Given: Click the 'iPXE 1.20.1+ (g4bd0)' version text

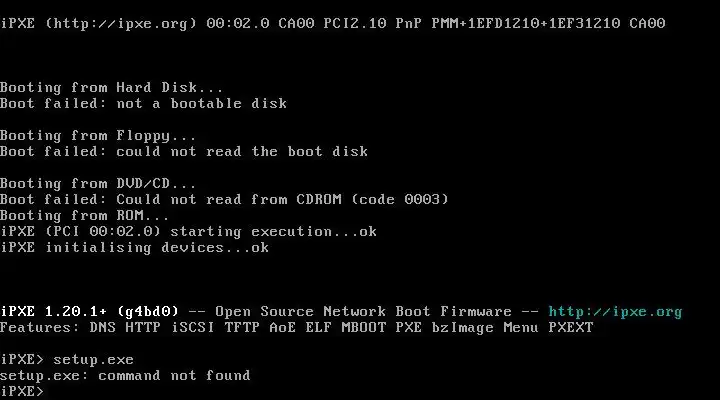Looking at the screenshot, I should 89,312.
